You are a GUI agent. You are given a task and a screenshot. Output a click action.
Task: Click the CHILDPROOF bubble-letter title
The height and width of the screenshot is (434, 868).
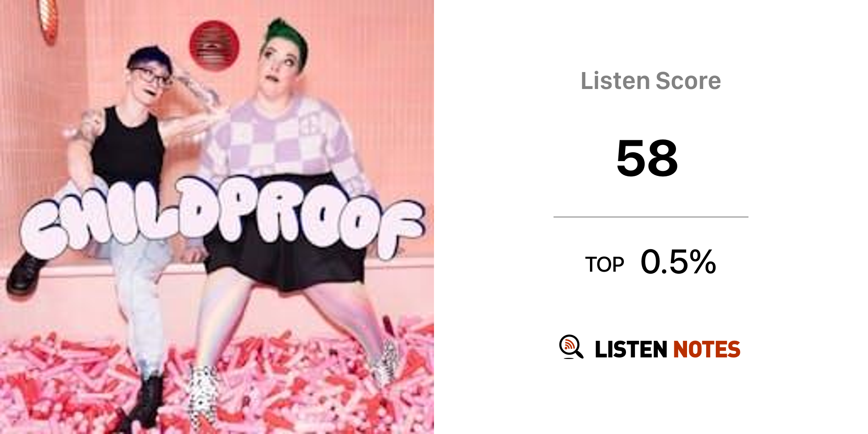[222, 218]
